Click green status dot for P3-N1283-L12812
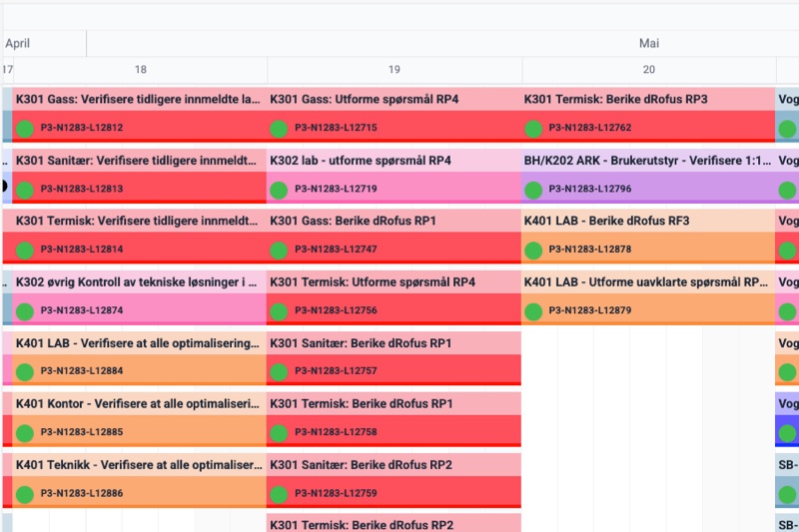This screenshot has width=799, height=532. coord(24,129)
